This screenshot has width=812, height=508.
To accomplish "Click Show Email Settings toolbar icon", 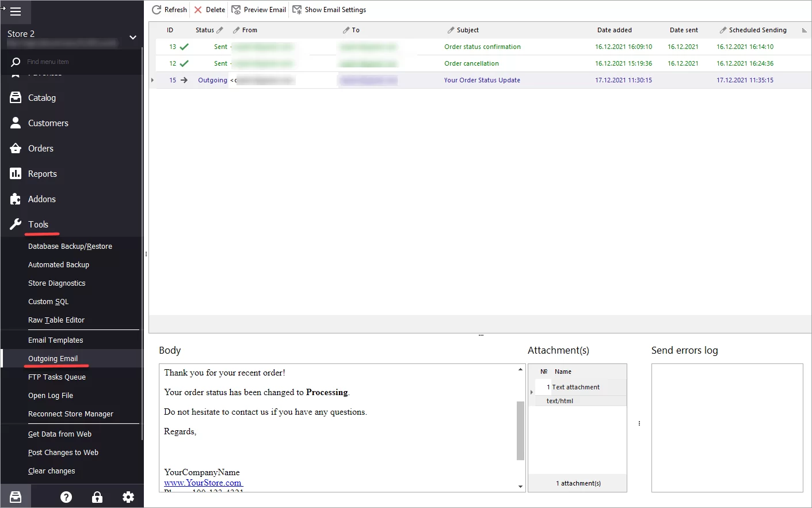I will pos(329,9).
